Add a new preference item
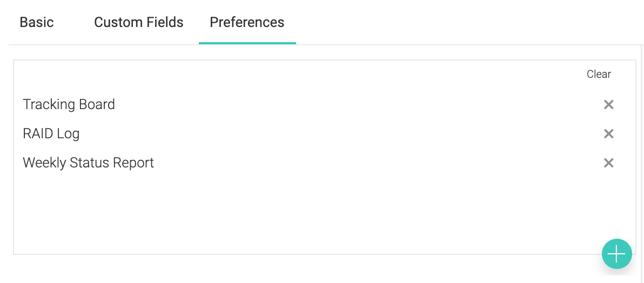 point(616,254)
